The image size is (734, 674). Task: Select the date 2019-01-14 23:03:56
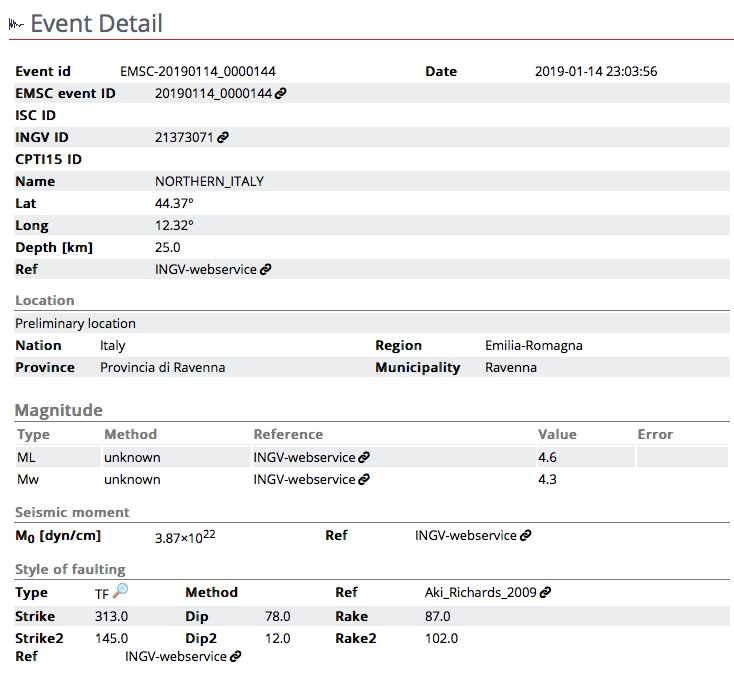(596, 72)
